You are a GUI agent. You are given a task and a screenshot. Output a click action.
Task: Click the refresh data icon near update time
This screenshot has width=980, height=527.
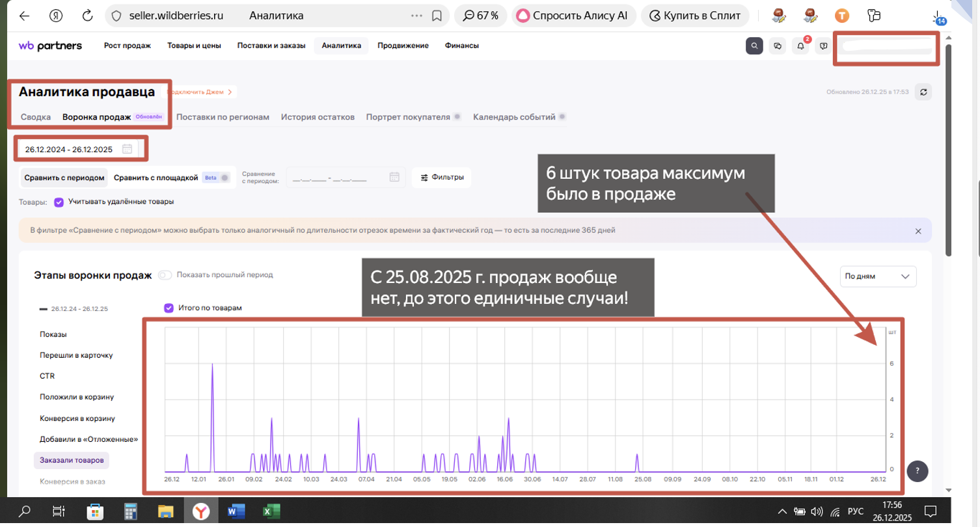pos(923,92)
